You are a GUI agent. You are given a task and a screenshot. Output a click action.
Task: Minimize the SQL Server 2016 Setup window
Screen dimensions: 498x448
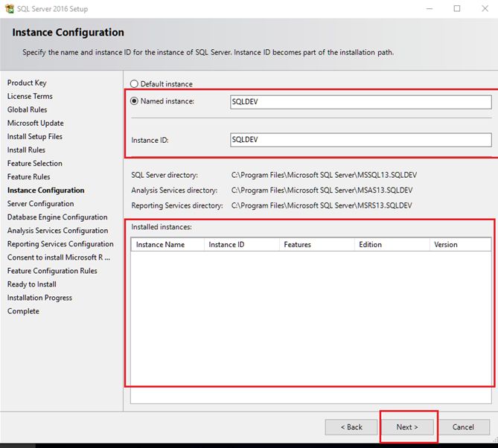click(430, 9)
